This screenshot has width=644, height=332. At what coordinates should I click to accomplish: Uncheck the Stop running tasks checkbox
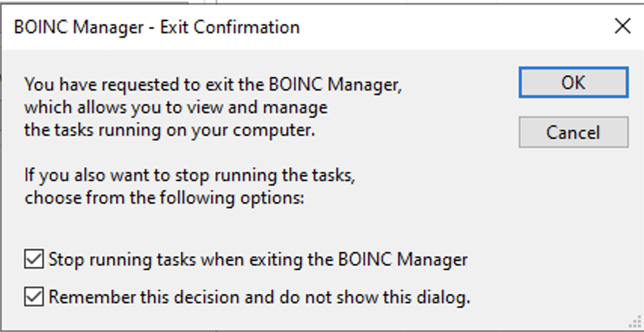pos(34,260)
